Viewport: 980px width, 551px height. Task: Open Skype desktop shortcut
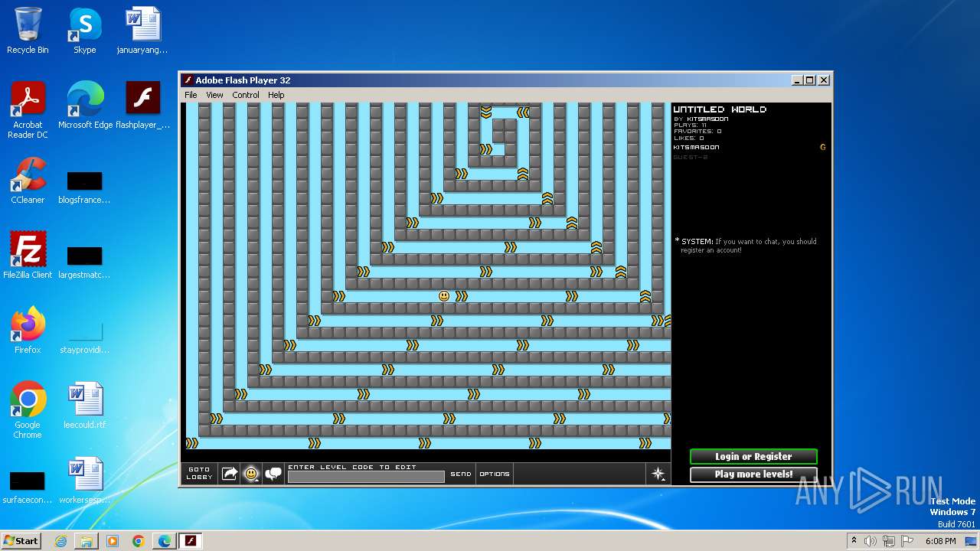[x=84, y=31]
